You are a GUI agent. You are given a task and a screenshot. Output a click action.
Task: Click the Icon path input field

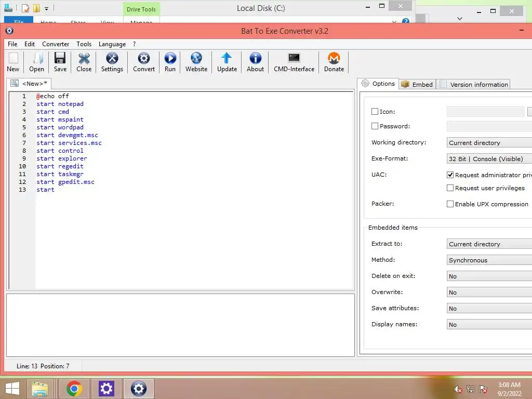[485, 111]
